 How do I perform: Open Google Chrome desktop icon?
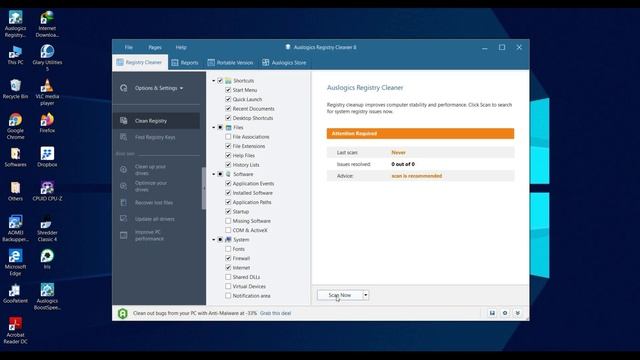(x=16, y=127)
